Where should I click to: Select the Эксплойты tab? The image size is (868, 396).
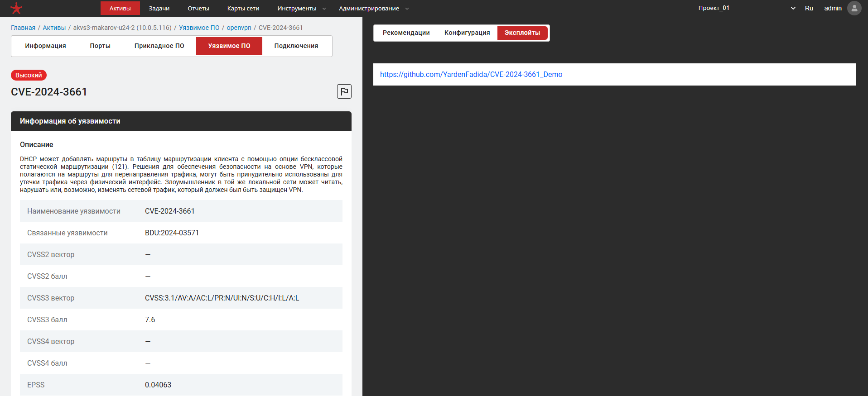[x=522, y=33]
